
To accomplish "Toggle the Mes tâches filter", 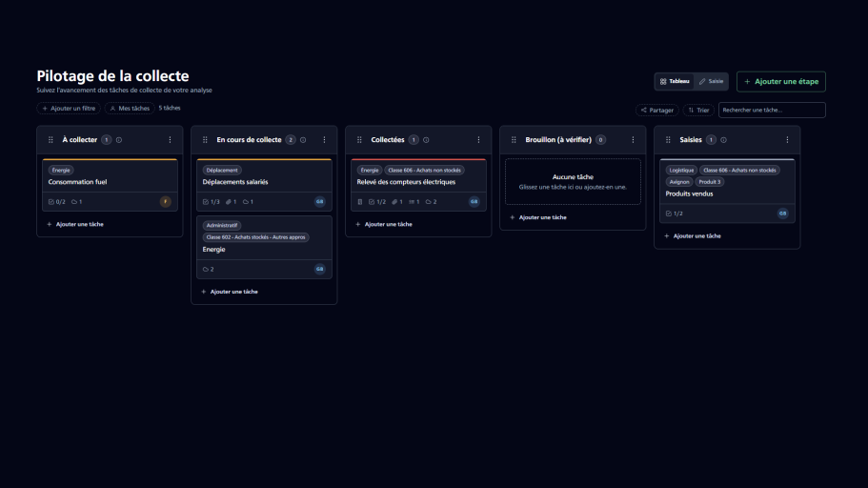I will [x=130, y=109].
